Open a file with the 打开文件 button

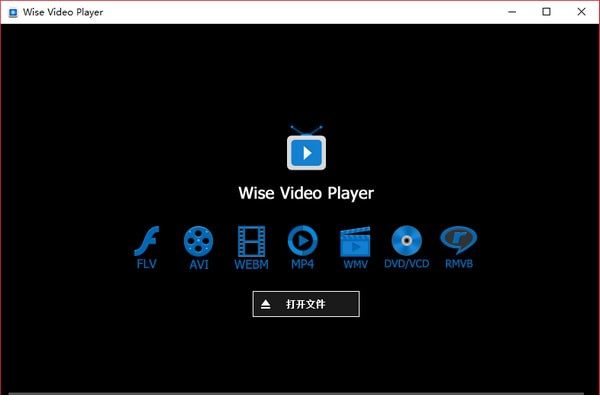[x=306, y=304]
